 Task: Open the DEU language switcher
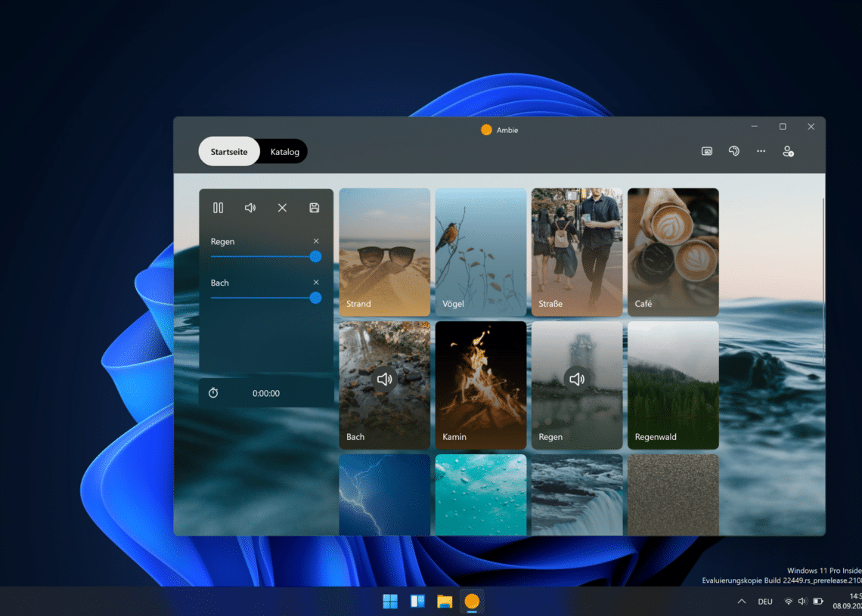point(765,602)
